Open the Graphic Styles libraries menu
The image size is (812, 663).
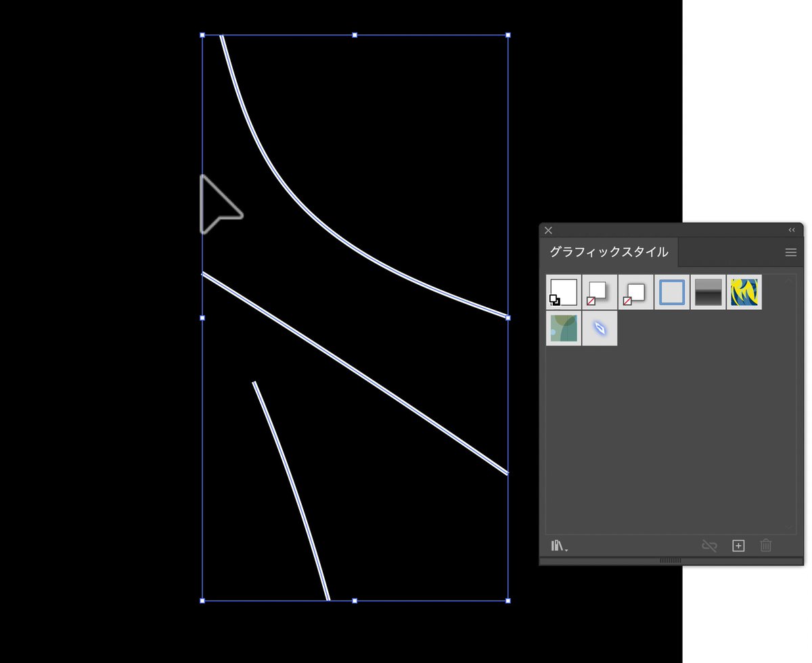(x=559, y=545)
